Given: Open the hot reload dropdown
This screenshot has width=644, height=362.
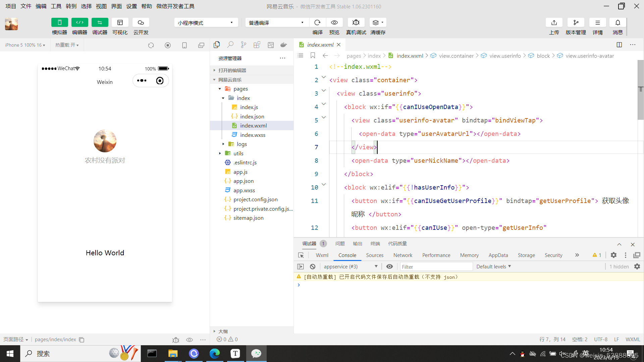Looking at the screenshot, I should tap(67, 45).
